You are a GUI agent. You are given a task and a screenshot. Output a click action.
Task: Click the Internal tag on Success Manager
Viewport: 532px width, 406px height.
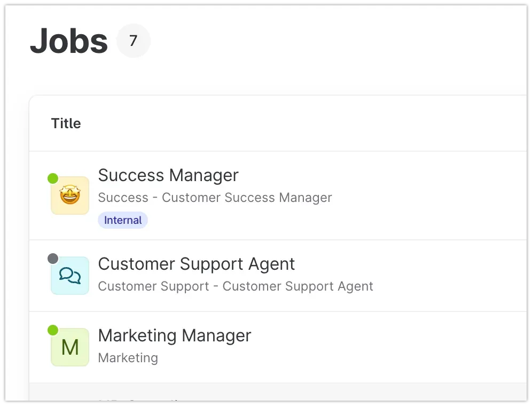123,220
